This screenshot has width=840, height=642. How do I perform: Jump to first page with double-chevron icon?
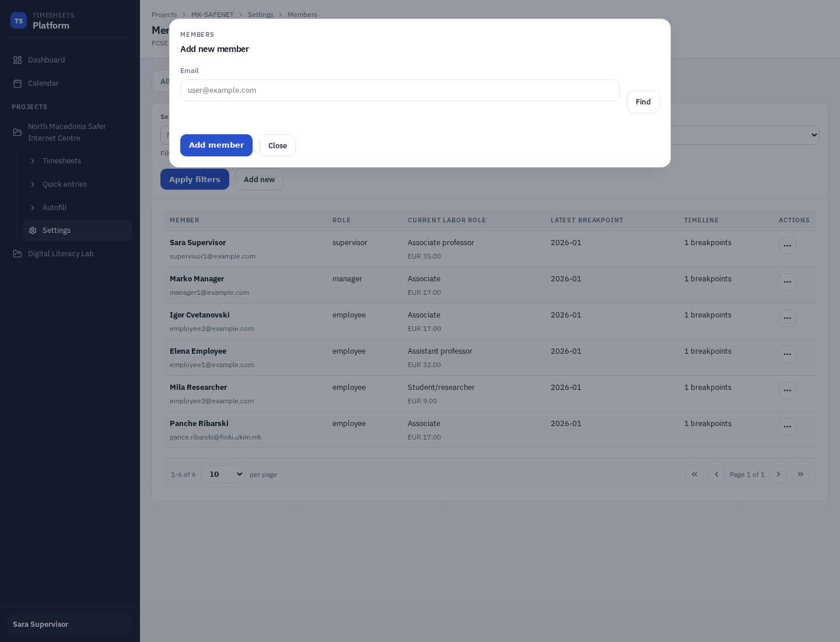(x=694, y=474)
